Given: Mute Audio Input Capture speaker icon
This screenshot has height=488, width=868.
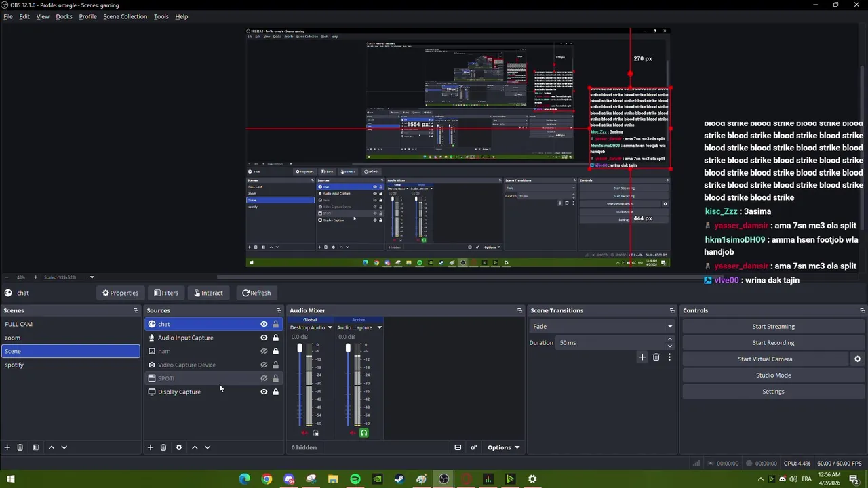Looking at the screenshot, I should (352, 433).
